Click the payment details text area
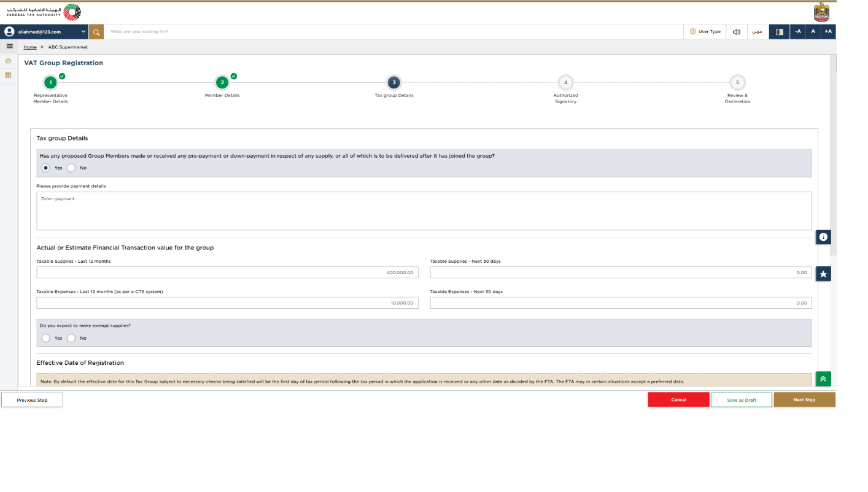Screen dimensions: 868x492 424,211
